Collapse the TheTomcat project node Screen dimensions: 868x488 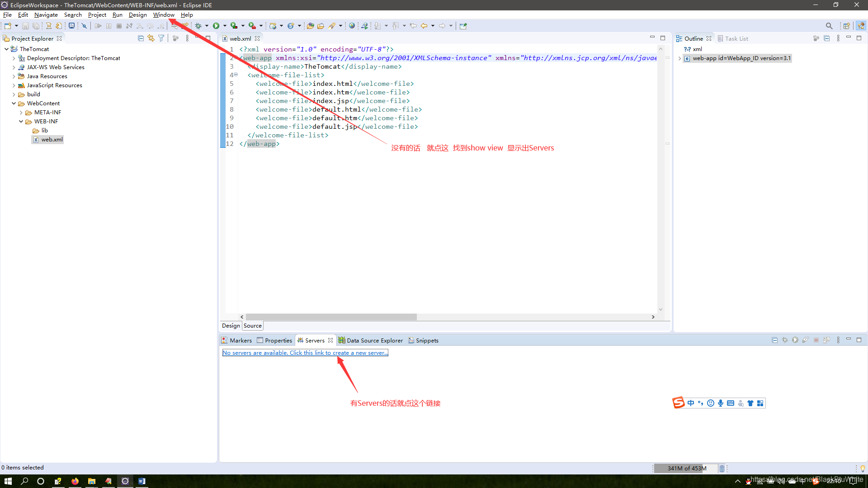pyautogui.click(x=6, y=49)
